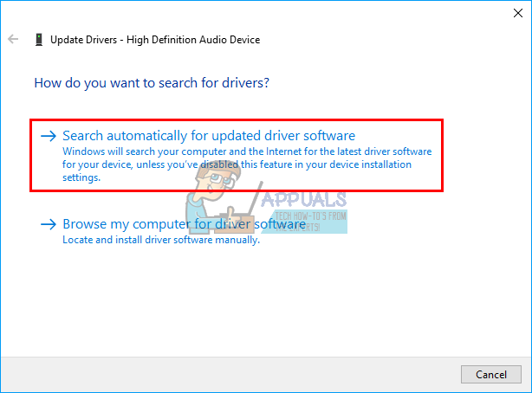
Task: Click the text 'Locate and install driver software manually.'
Action: pos(161,240)
